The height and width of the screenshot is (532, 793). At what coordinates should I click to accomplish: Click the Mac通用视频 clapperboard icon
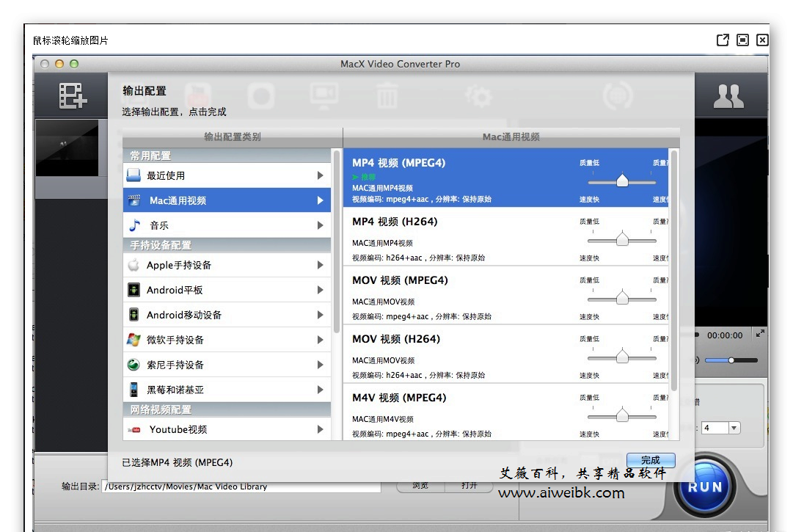coord(134,200)
